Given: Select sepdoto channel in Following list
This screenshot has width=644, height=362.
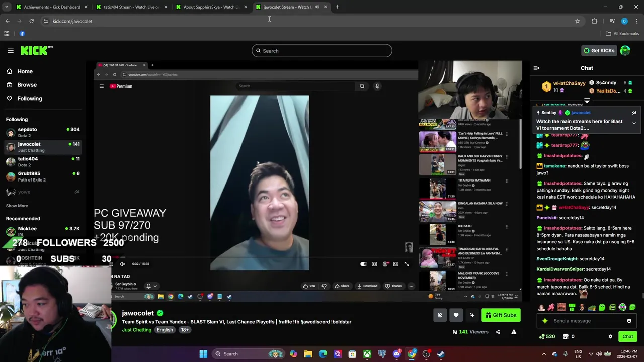Looking at the screenshot, I should (x=43, y=132).
